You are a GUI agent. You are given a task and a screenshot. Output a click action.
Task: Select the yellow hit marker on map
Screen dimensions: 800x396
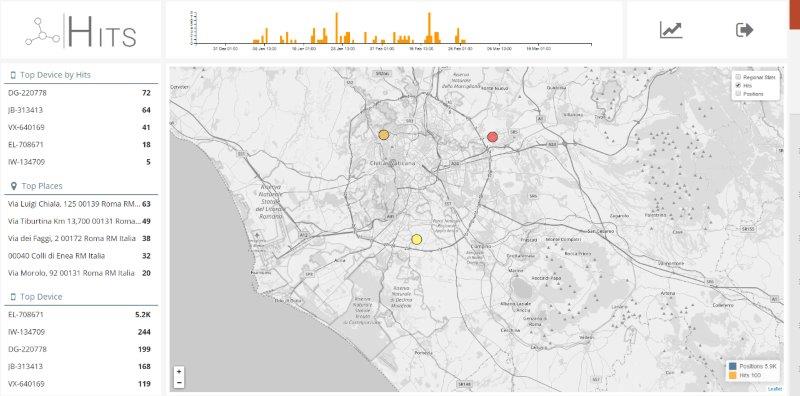416,239
